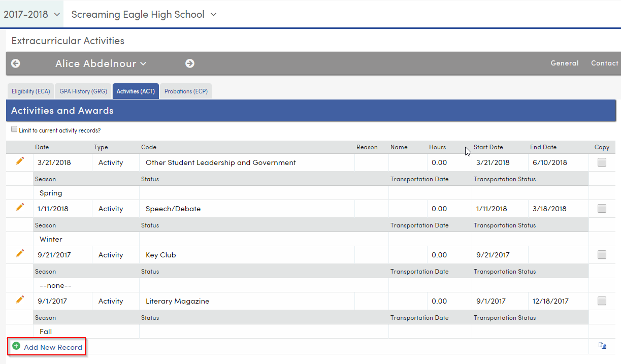Edit the Speech/Debate record pencil
Screen dimensions: 621x364
click(20, 207)
